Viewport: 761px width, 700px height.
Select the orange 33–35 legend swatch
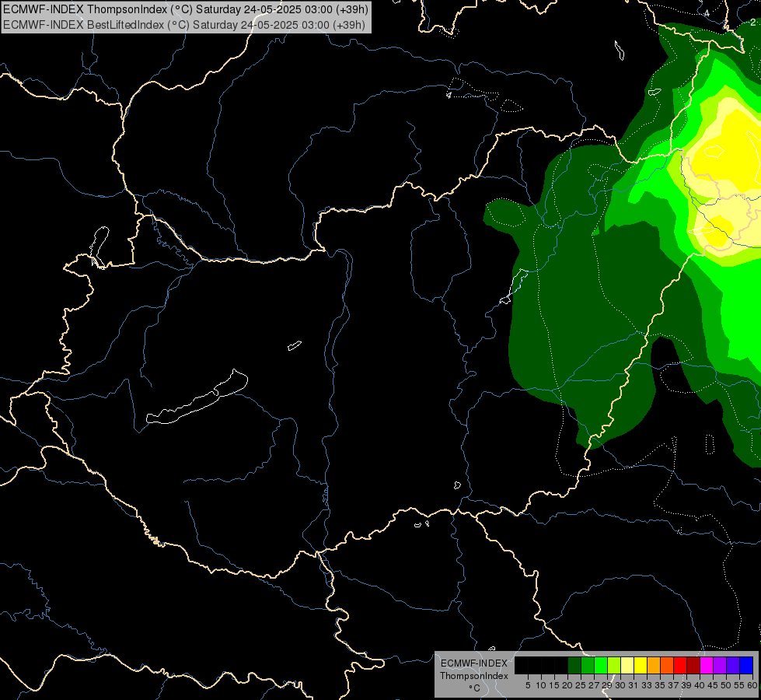(654, 665)
